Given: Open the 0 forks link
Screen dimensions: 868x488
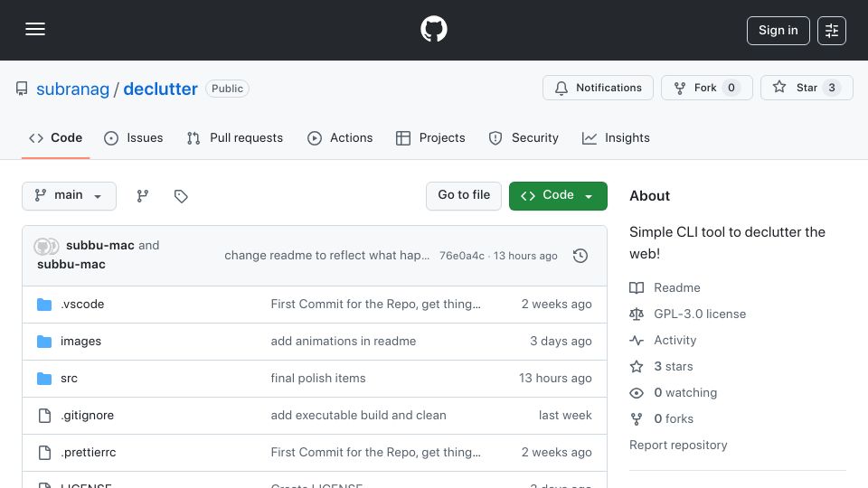Looking at the screenshot, I should [x=674, y=418].
